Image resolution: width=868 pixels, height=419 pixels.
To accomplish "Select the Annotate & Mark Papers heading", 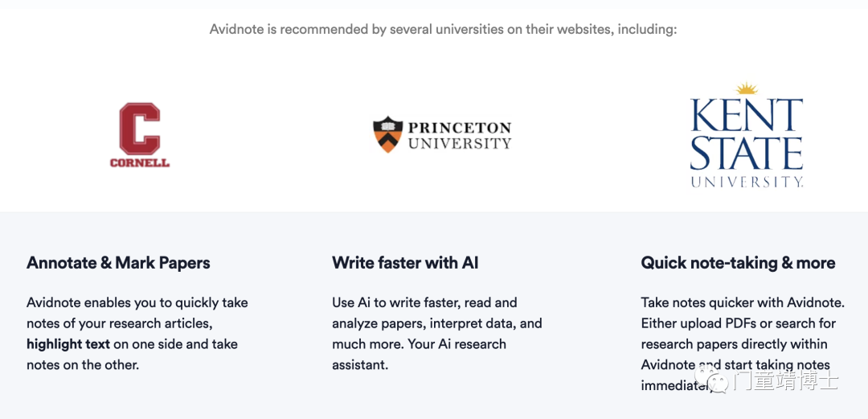I will pos(118,263).
